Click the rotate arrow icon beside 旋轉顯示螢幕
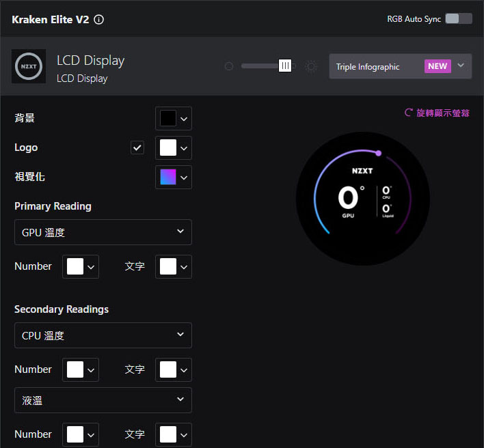 click(409, 113)
